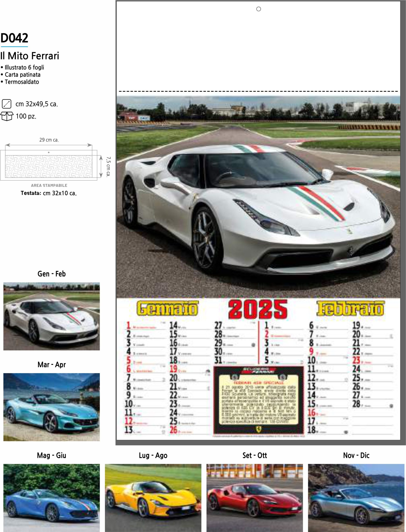Click the Ferrari 458 Speciale info box

[259, 400]
